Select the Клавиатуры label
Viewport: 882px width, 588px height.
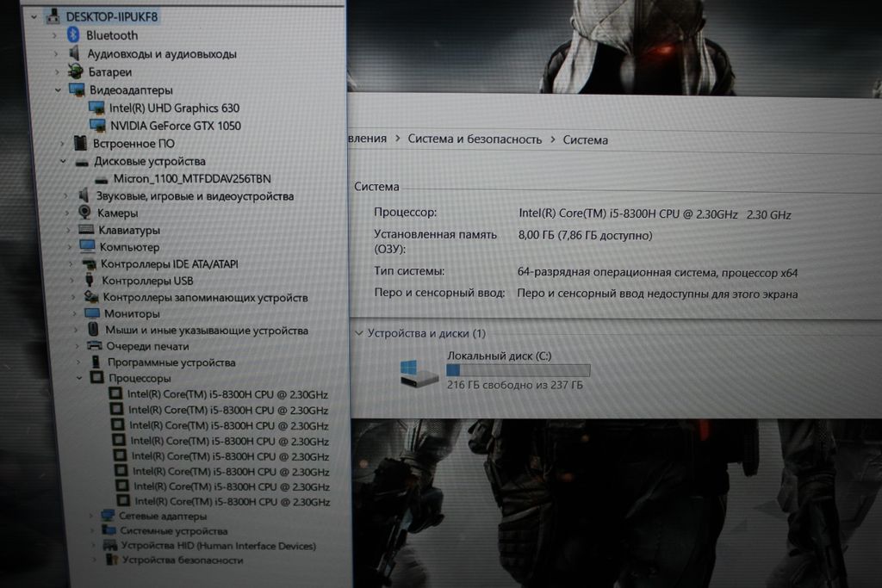pyautogui.click(x=129, y=230)
